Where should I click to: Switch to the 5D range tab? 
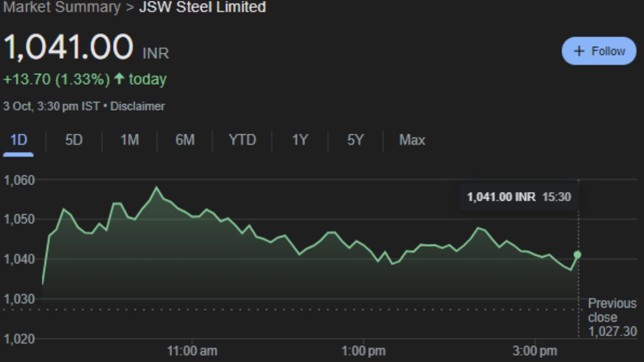point(73,140)
